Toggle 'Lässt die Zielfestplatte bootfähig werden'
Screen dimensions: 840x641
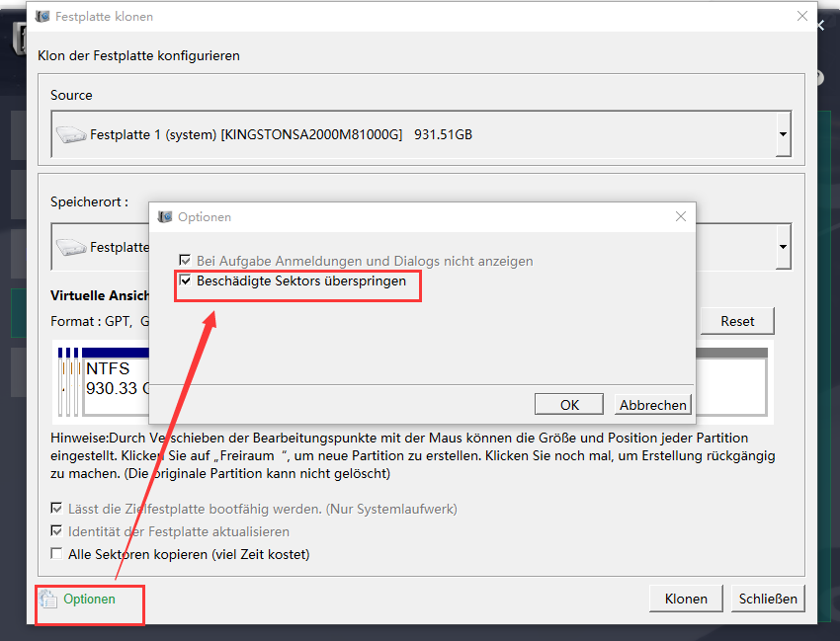click(x=56, y=509)
